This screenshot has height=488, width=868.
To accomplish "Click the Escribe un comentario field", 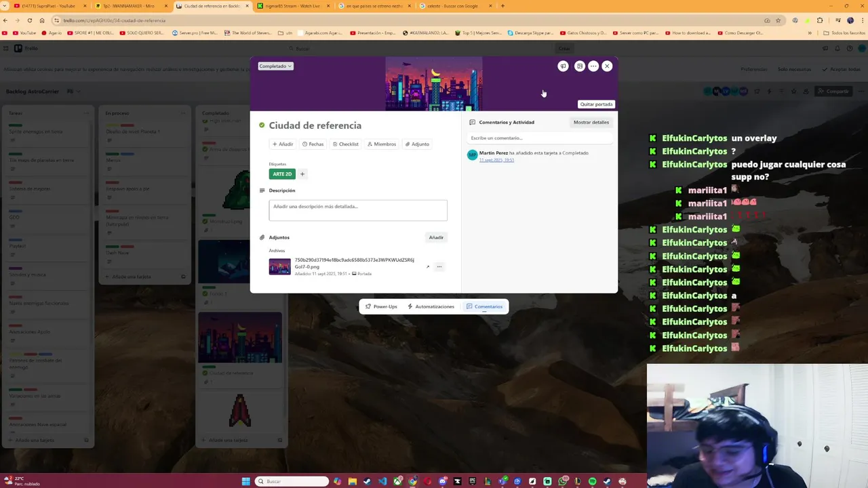I will (540, 138).
